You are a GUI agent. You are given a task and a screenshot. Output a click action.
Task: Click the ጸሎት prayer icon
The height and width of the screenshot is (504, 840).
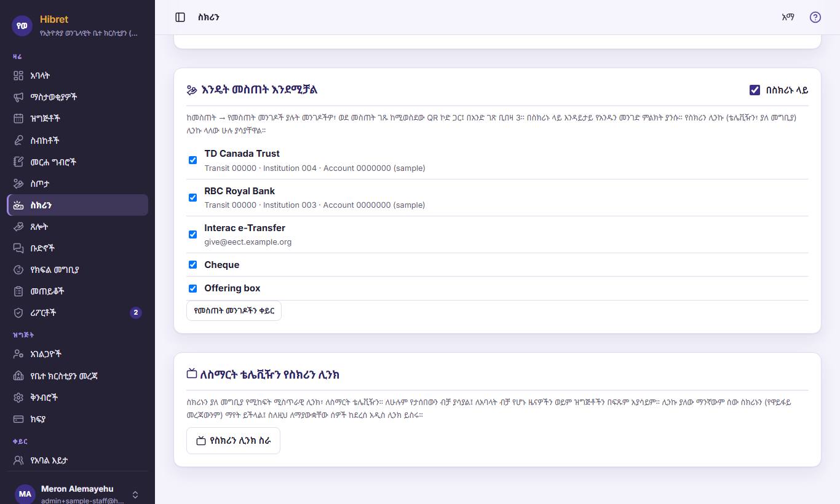[x=18, y=227]
